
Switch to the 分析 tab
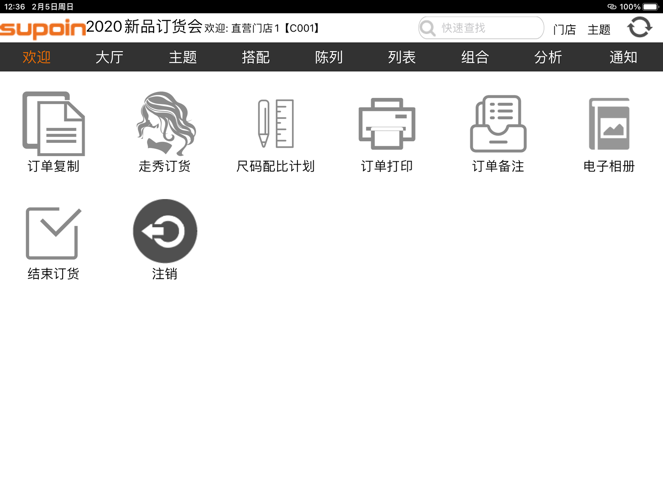(x=548, y=57)
